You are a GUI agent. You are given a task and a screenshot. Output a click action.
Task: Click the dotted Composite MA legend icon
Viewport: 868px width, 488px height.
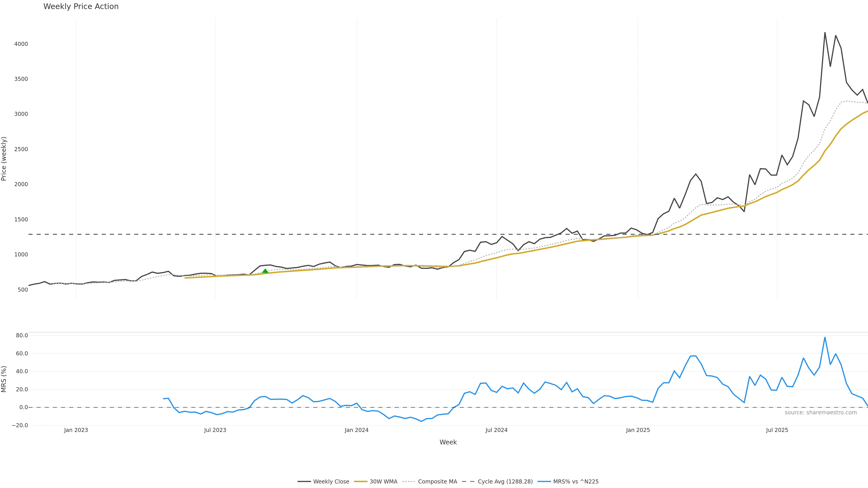409,482
